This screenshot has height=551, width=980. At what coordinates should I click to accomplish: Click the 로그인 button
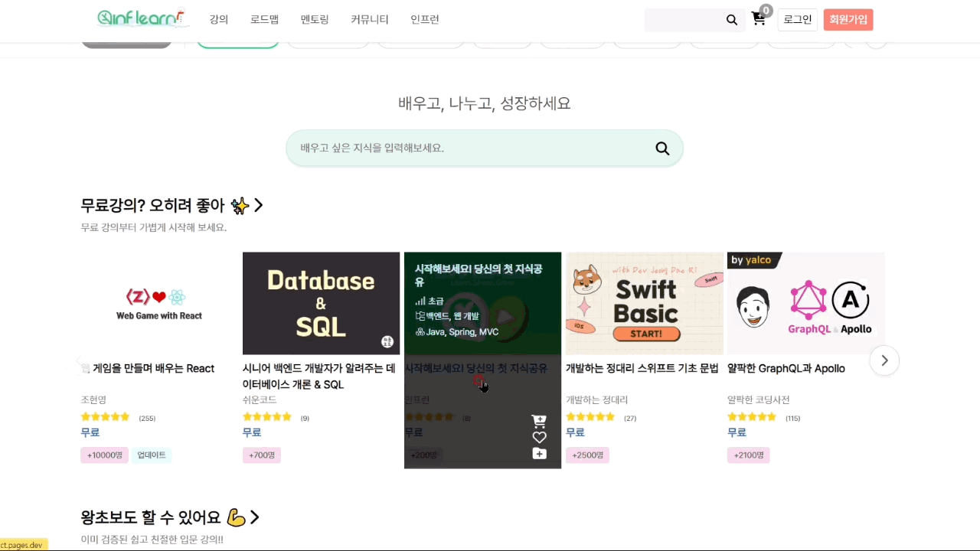pos(797,20)
